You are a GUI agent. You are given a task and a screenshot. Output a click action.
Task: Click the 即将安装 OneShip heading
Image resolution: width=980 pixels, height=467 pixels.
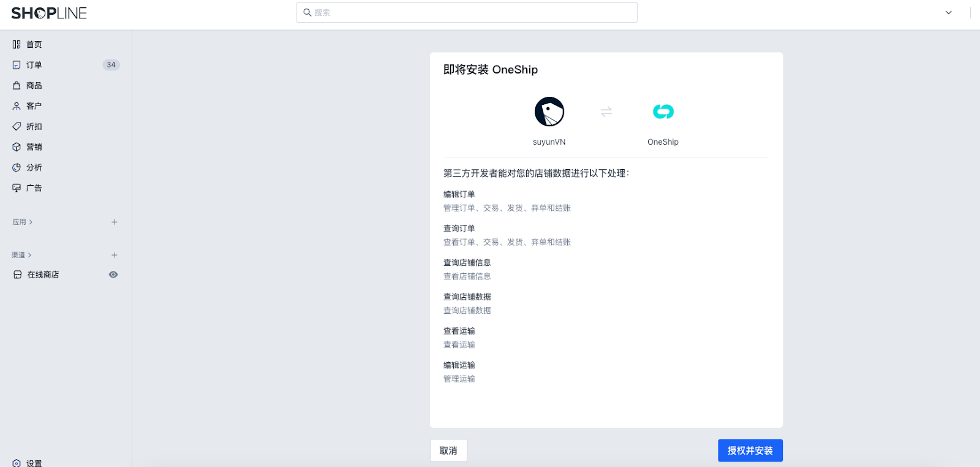coord(491,70)
